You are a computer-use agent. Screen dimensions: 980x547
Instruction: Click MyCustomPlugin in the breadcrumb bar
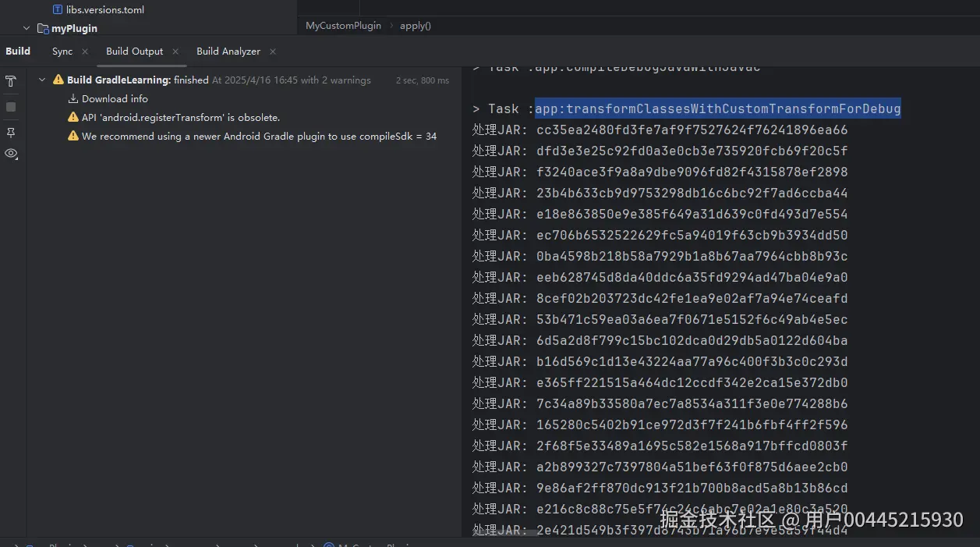(x=343, y=26)
